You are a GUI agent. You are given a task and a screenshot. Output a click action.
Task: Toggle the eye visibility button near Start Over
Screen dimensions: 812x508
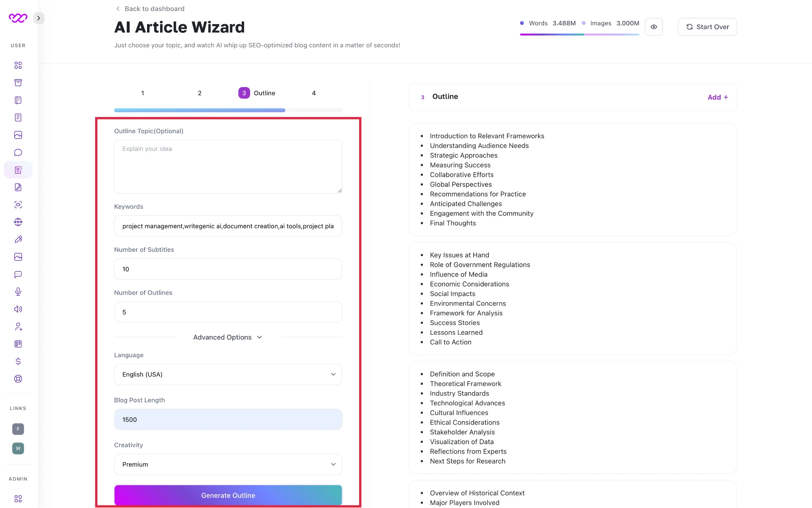[654, 27]
